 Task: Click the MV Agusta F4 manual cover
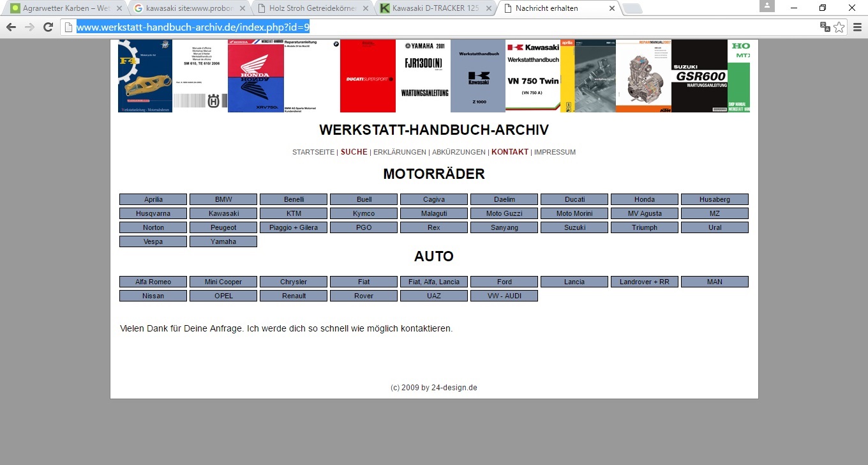point(145,76)
